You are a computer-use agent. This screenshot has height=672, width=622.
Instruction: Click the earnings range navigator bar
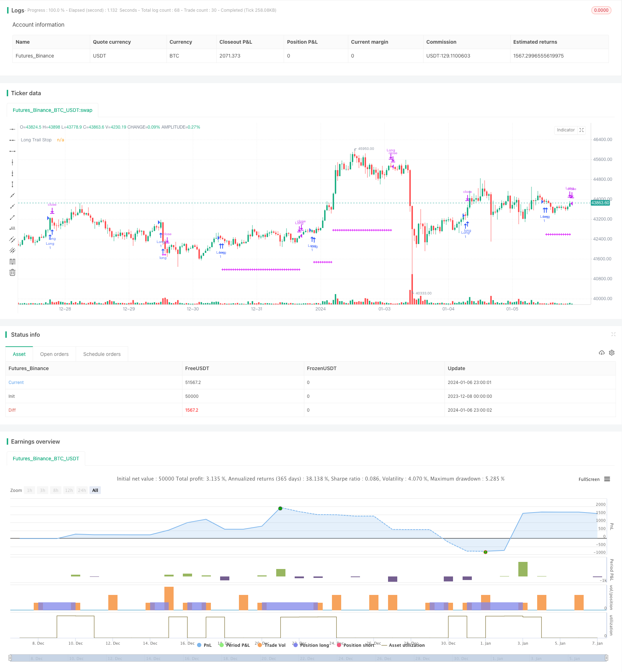(x=309, y=658)
